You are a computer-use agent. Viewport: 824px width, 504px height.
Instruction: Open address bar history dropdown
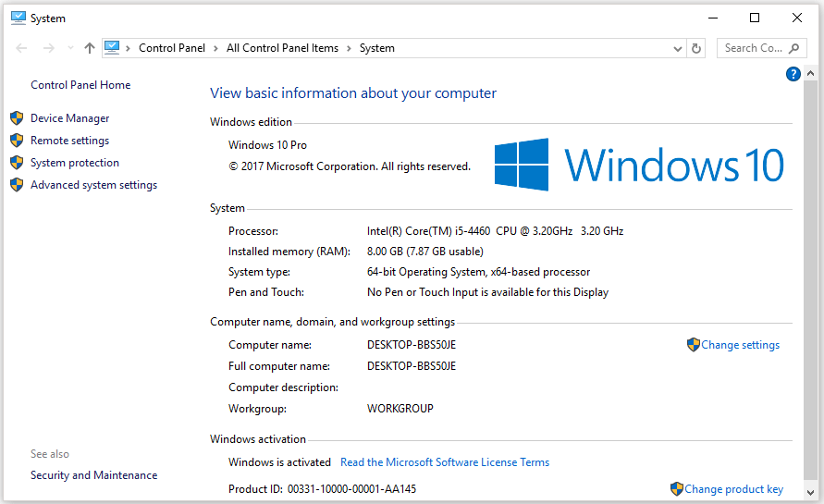click(x=677, y=48)
